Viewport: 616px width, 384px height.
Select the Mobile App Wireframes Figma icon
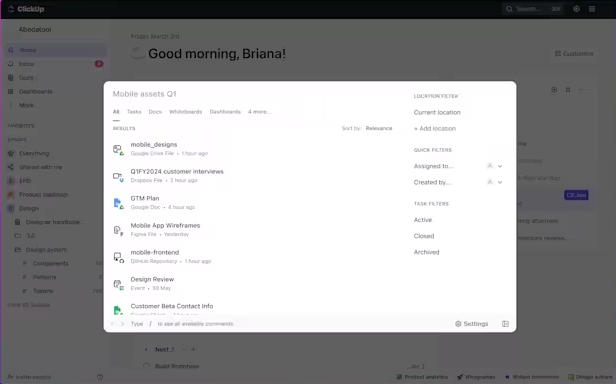118,230
